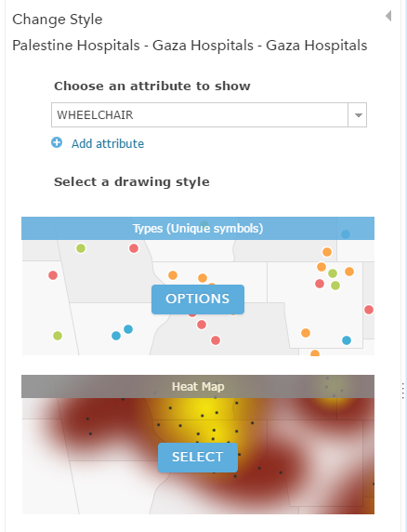Screen dimensions: 407x532
Task: Select the Heat Map header bar
Action: click(x=198, y=387)
